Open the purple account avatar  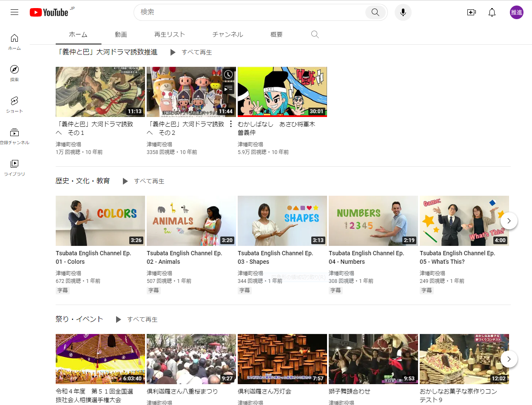517,12
